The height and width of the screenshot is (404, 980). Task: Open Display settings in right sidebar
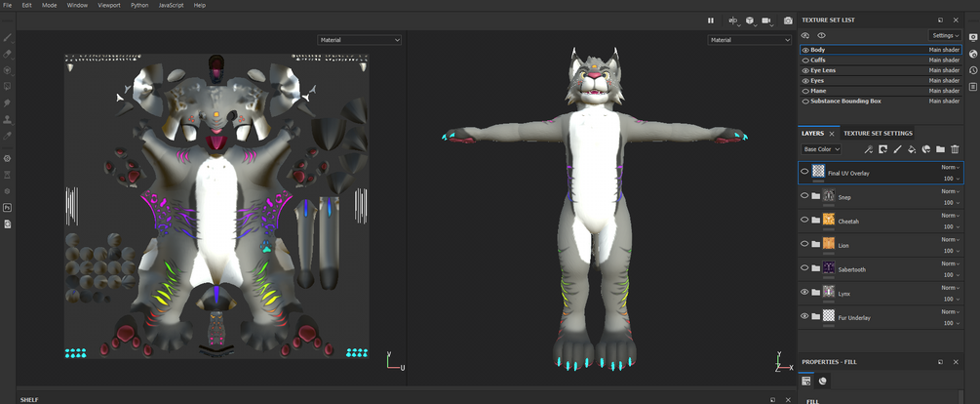973,37
